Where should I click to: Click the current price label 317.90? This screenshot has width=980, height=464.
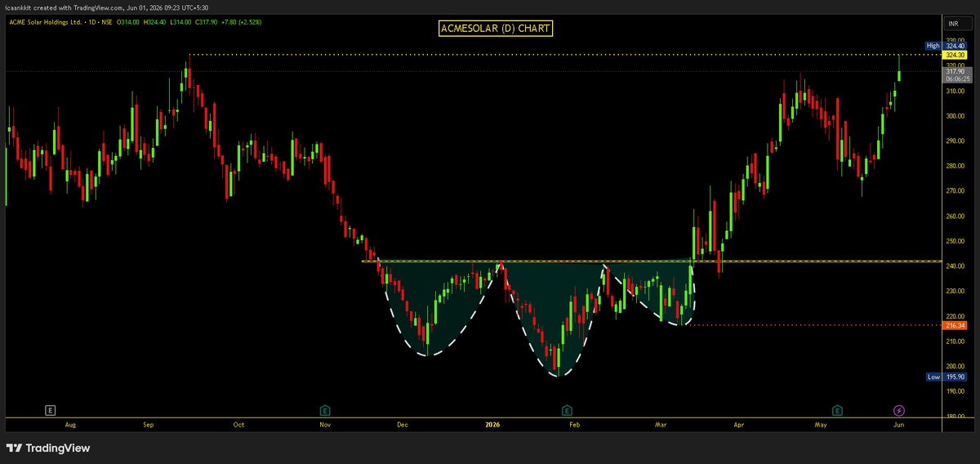[956, 71]
